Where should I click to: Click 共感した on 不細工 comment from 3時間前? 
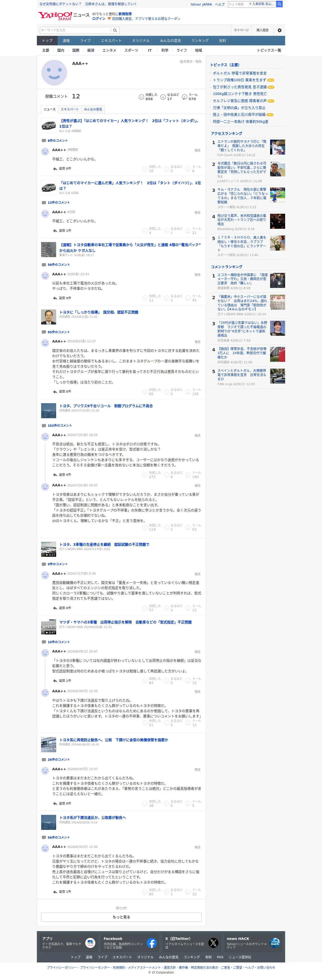pyautogui.click(x=152, y=169)
